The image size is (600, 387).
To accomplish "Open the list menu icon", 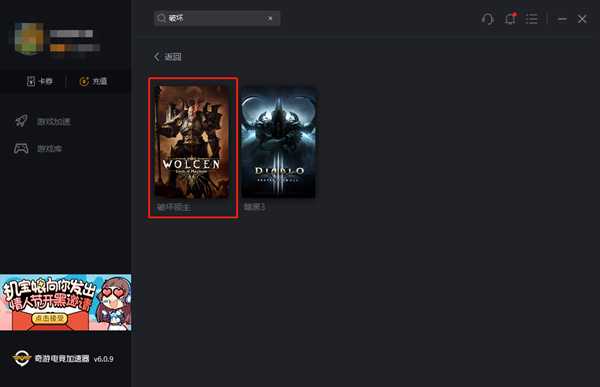I will coord(531,19).
